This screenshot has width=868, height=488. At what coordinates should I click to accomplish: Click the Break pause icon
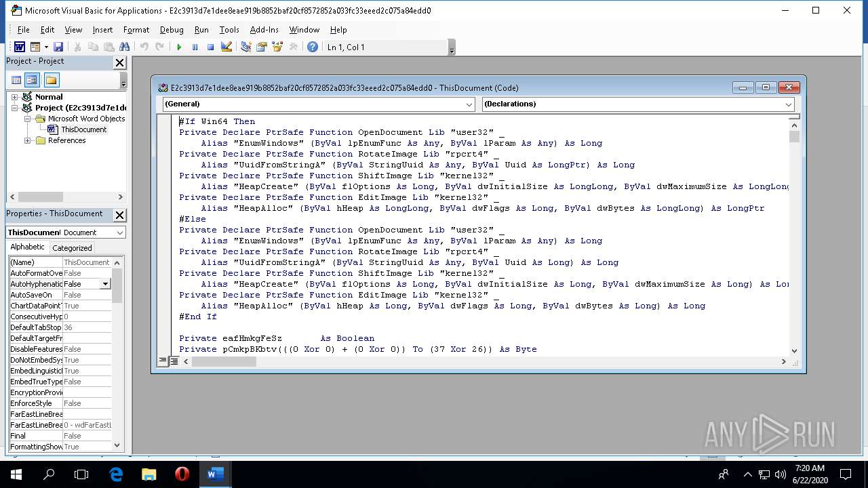coord(195,47)
